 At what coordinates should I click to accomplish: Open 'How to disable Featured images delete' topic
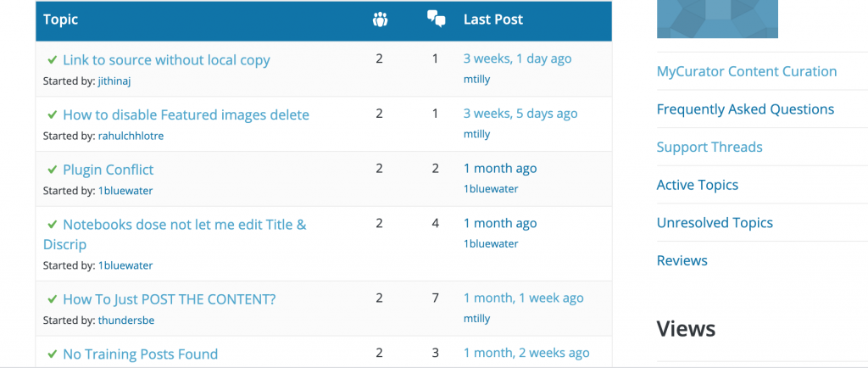tap(186, 114)
